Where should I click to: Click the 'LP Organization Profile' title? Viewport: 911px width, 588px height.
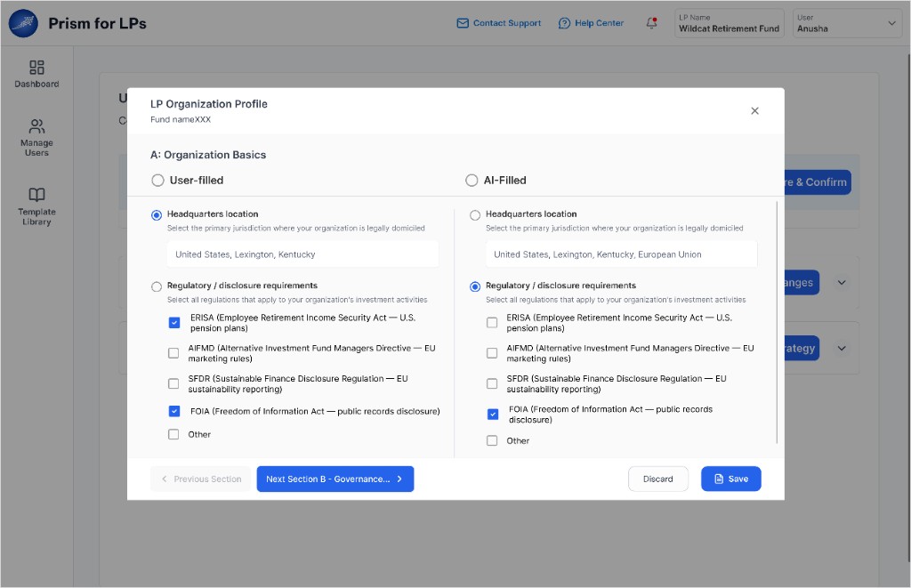click(209, 104)
